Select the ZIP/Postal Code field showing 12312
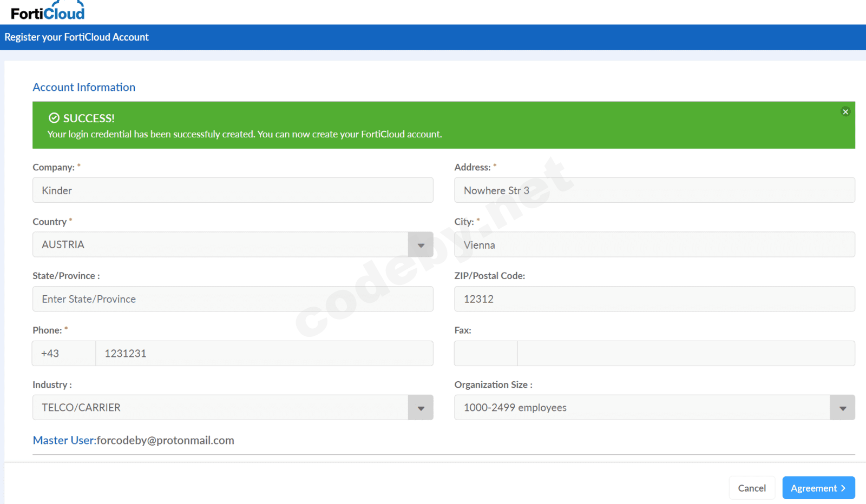This screenshot has width=866, height=504. (x=654, y=299)
